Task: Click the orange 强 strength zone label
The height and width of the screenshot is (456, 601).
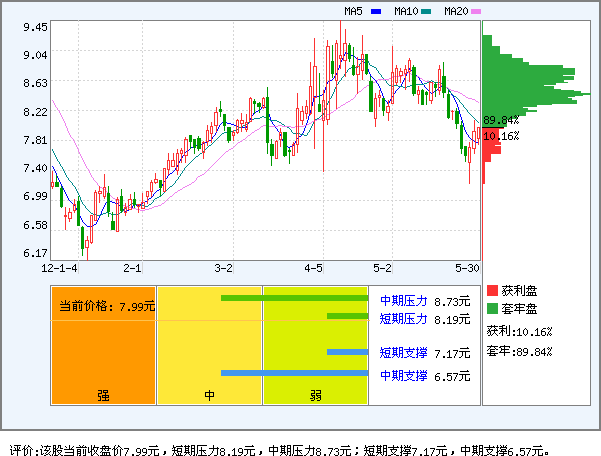Action: [103, 395]
